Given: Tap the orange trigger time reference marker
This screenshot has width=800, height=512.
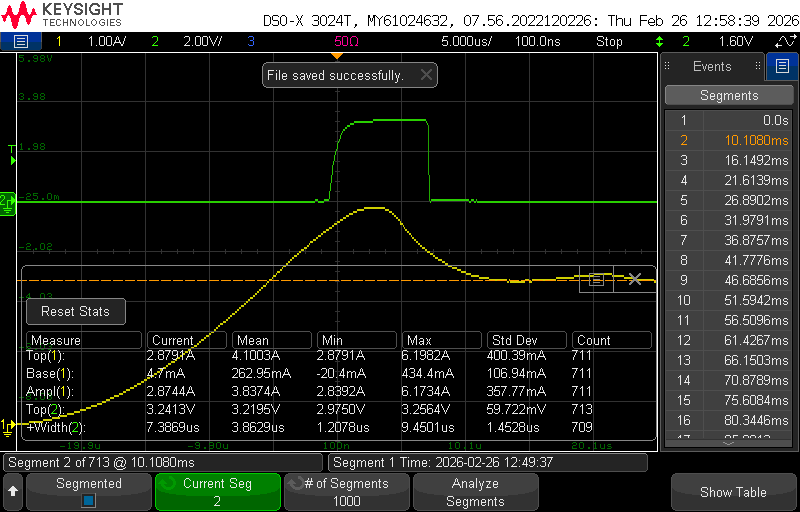Looking at the screenshot, I should (x=337, y=56).
